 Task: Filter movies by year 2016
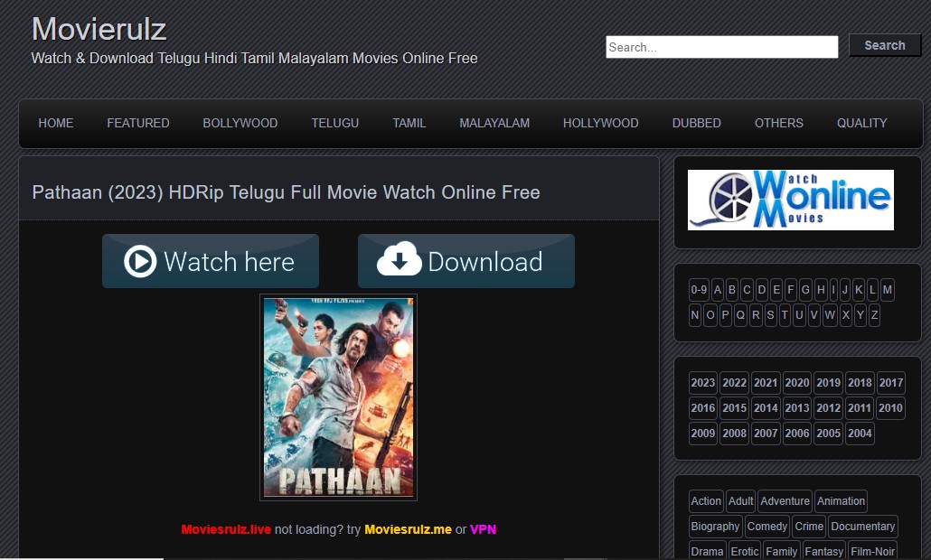[x=703, y=407]
